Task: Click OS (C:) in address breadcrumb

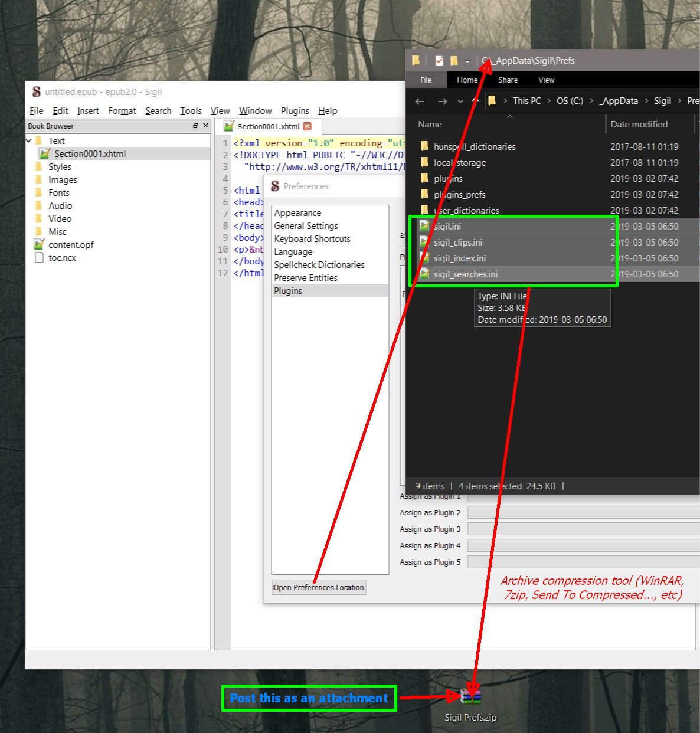Action: [570, 101]
